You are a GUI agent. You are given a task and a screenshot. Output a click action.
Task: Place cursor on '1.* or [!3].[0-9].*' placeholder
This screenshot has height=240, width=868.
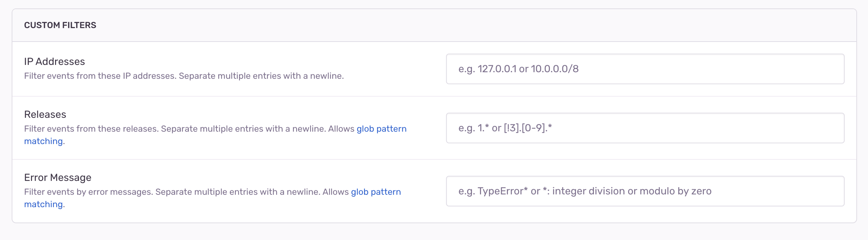515,128
